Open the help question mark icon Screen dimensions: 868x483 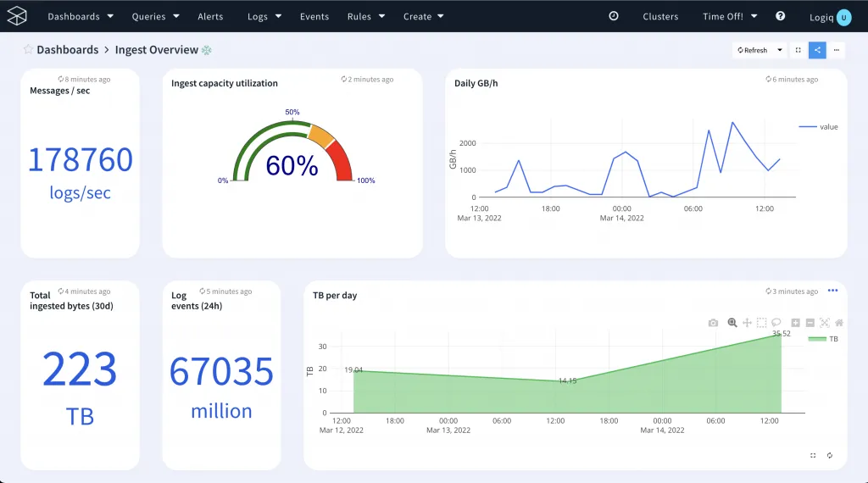[x=781, y=16]
